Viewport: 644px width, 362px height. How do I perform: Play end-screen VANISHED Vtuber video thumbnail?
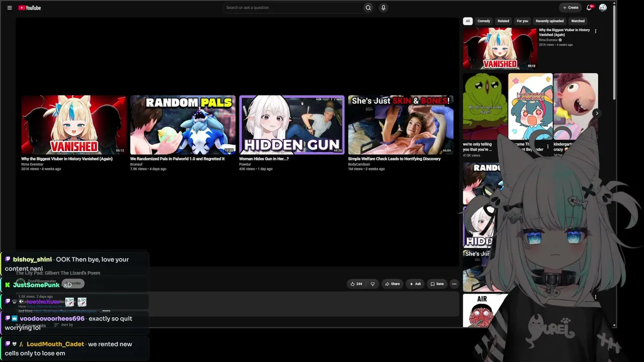[73, 125]
